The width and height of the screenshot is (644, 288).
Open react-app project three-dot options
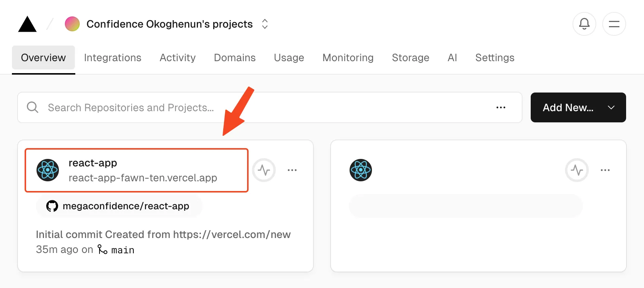click(292, 170)
